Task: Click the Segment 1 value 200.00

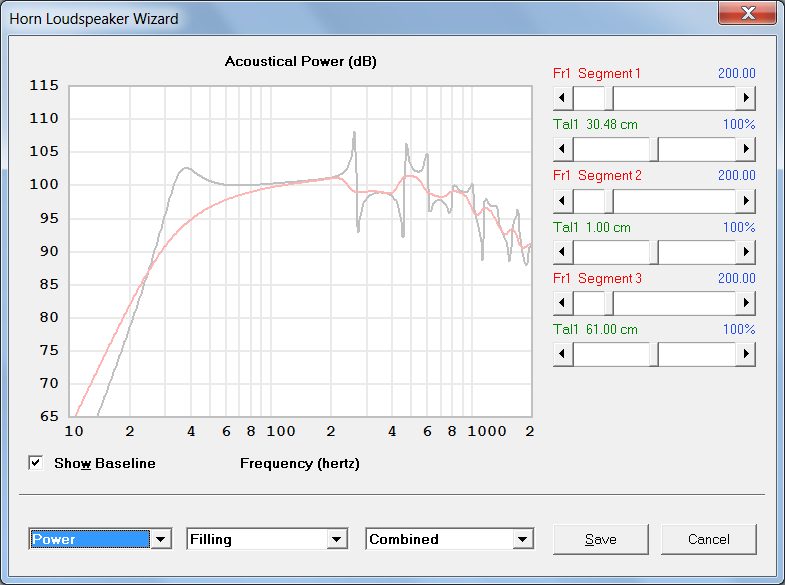Action: (736, 74)
